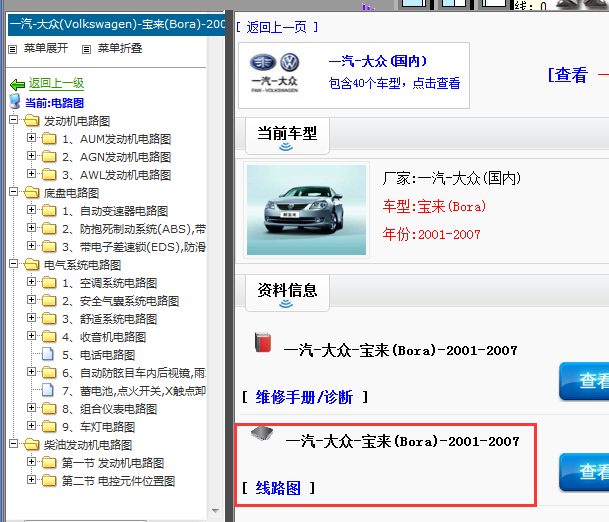Open the 菜单展开 menu option

tap(46, 49)
